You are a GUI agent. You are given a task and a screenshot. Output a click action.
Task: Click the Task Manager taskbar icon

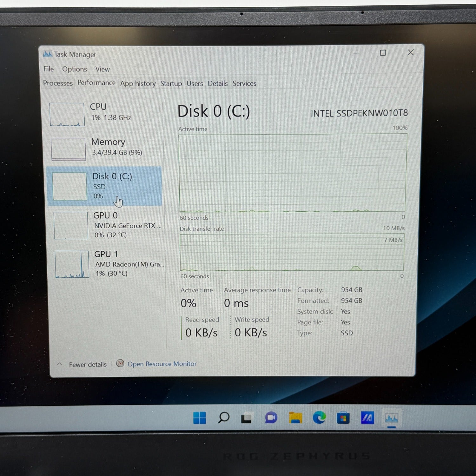[391, 418]
